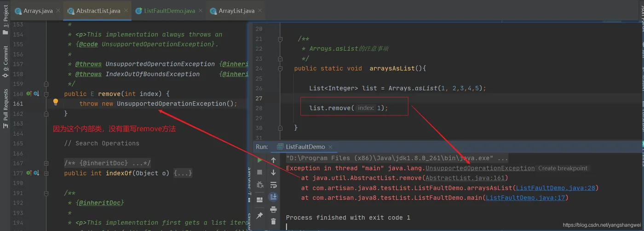The image size is (644, 231).
Task: Open the Commit tool window
Action: [x=6, y=61]
